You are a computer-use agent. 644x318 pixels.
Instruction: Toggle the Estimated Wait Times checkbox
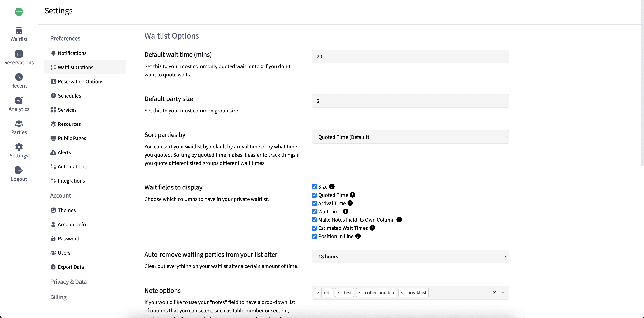click(x=314, y=228)
